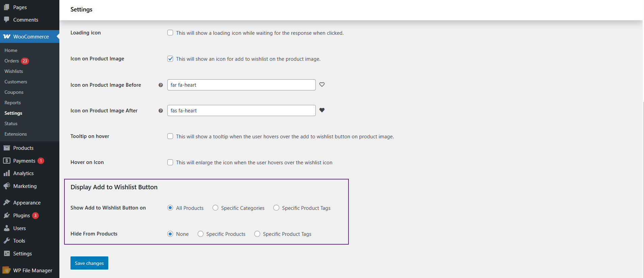Select Specific Products under Hide From Products
The height and width of the screenshot is (278, 644).
tap(200, 234)
